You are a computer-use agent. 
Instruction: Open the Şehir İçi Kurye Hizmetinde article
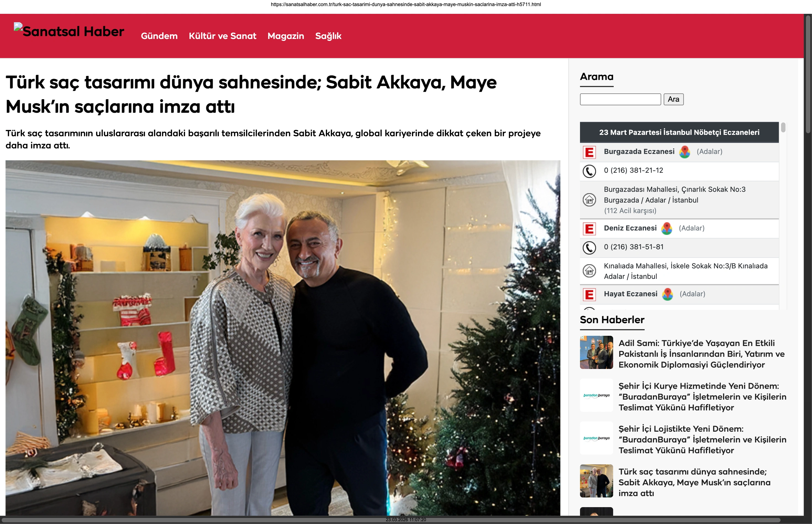pyautogui.click(x=702, y=397)
